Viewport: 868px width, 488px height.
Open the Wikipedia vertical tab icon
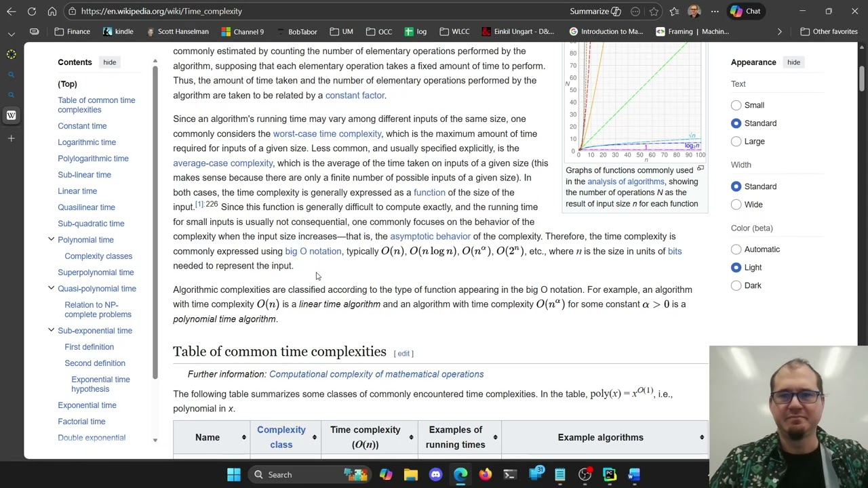[x=12, y=115]
